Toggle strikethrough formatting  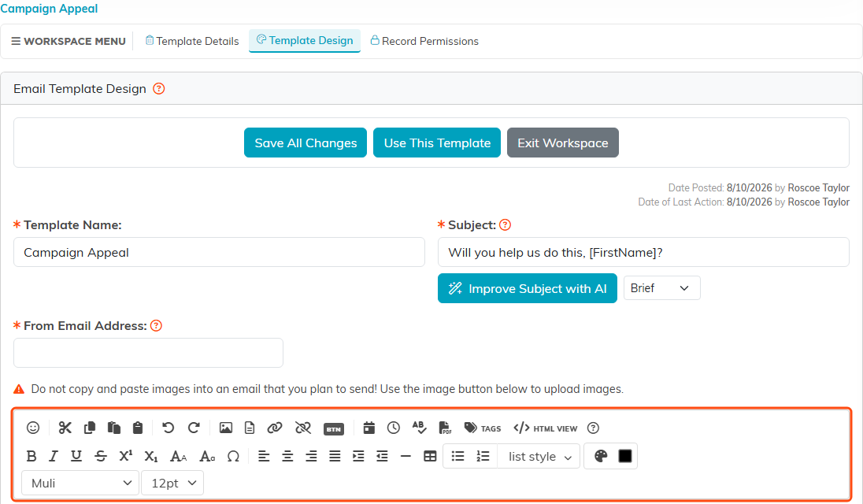(101, 456)
